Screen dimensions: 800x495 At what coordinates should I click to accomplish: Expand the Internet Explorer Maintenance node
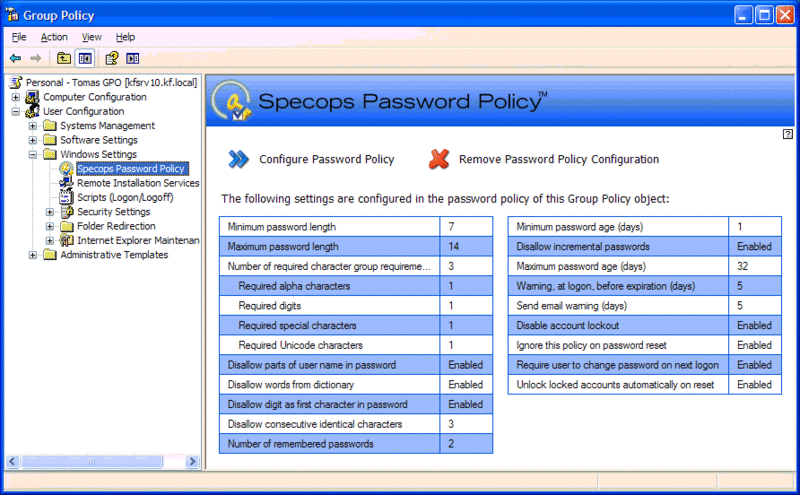49,240
